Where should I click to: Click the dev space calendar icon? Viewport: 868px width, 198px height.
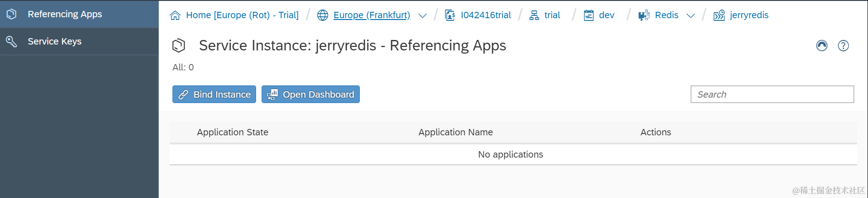pyautogui.click(x=589, y=15)
